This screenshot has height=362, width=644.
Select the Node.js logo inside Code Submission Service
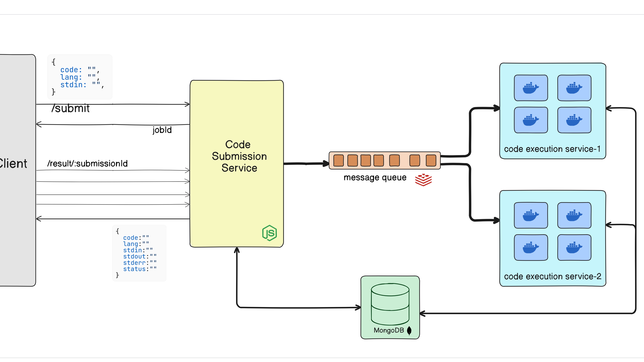[x=269, y=233]
